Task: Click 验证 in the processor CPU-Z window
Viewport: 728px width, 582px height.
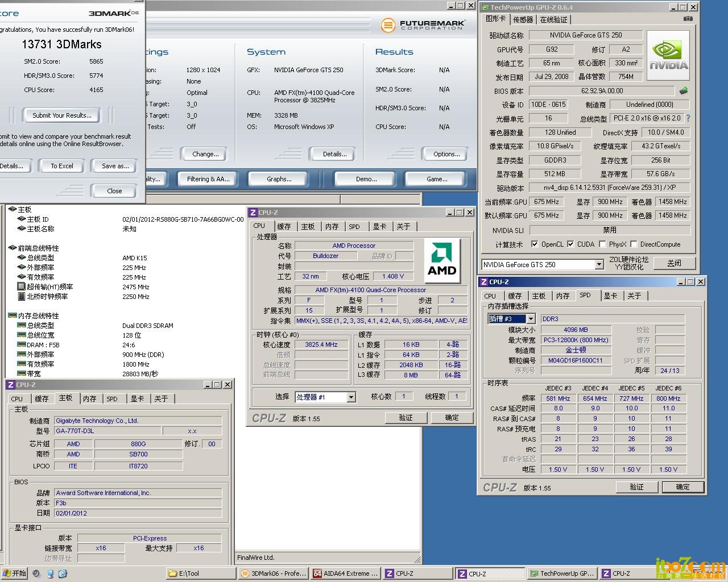Action: (x=406, y=418)
